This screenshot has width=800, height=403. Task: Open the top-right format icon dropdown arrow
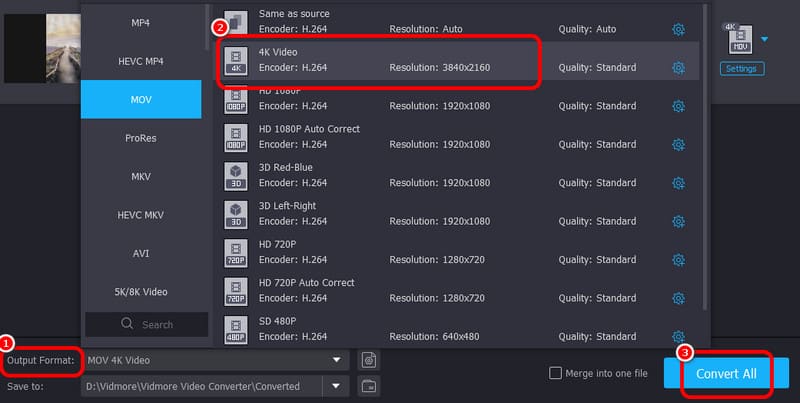765,40
